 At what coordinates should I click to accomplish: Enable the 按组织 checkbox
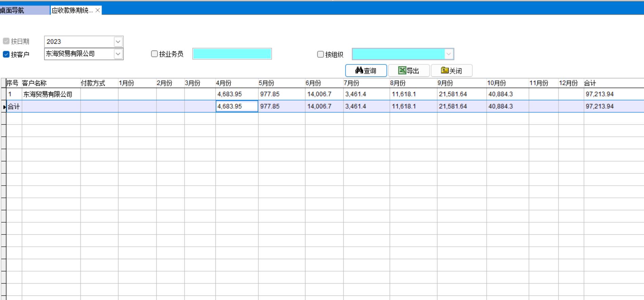pos(320,54)
